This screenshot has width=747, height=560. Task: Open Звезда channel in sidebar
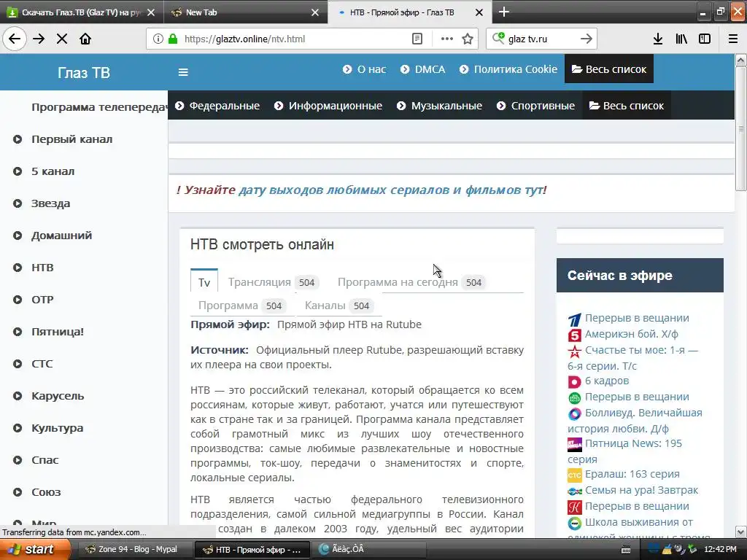click(x=50, y=203)
